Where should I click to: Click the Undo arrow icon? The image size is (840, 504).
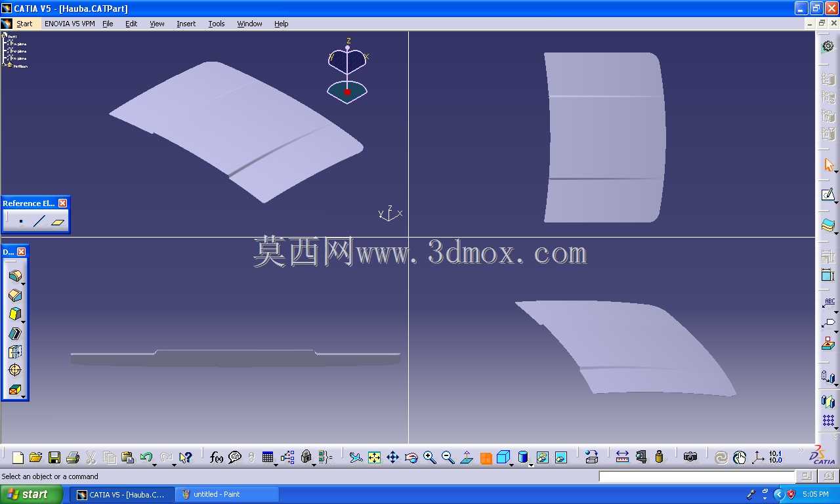point(146,457)
